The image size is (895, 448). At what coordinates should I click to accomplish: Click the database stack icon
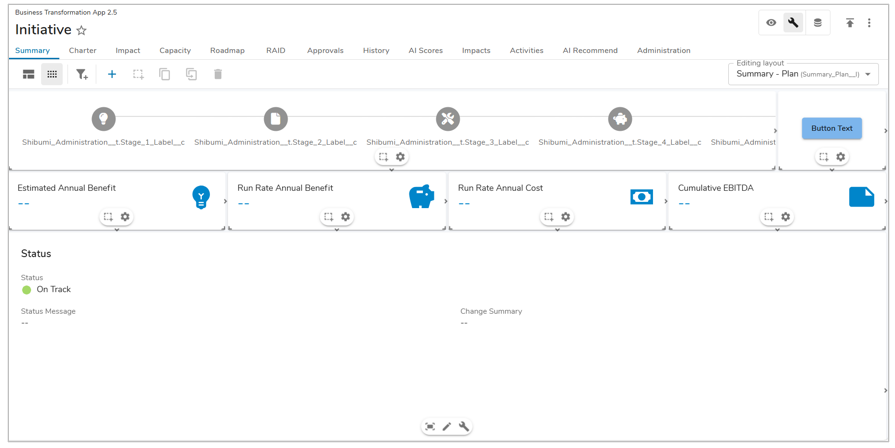pyautogui.click(x=817, y=23)
